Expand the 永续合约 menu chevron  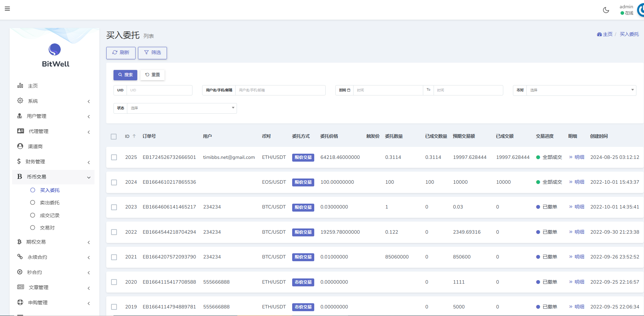click(x=89, y=257)
